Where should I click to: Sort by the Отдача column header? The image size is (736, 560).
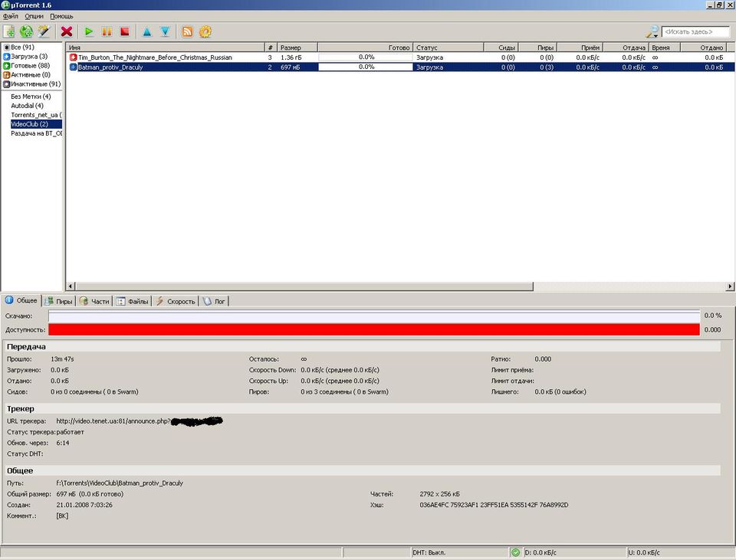(626, 47)
